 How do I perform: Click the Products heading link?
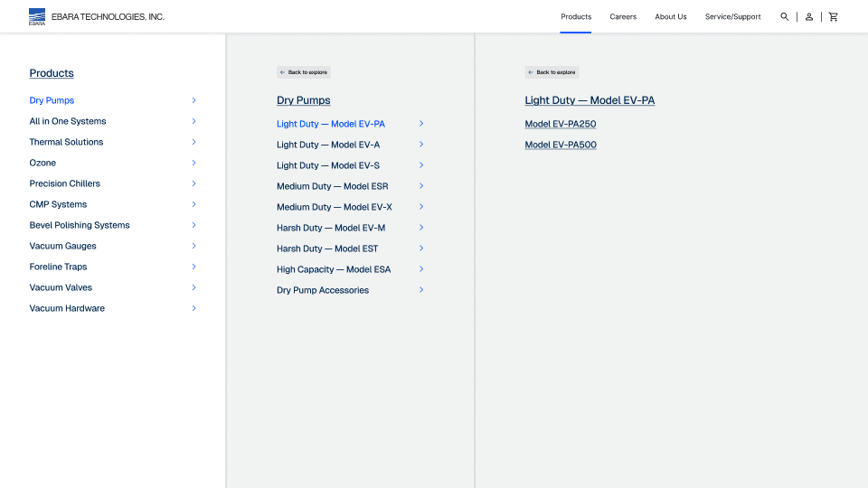(52, 73)
